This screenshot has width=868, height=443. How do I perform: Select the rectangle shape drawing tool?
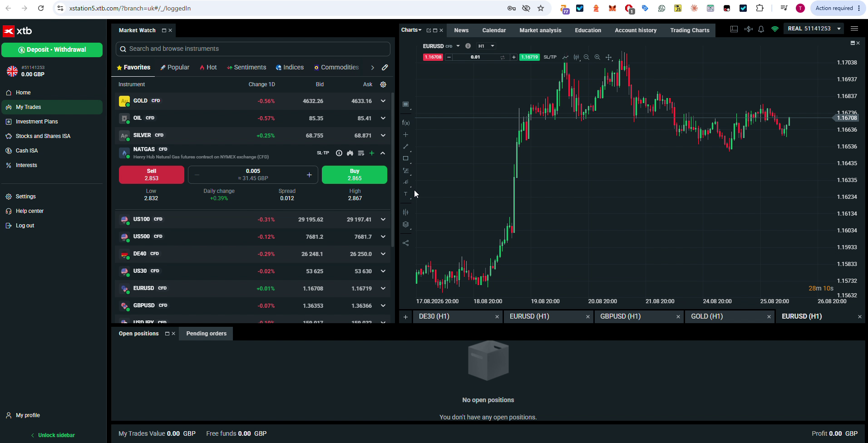click(x=406, y=158)
